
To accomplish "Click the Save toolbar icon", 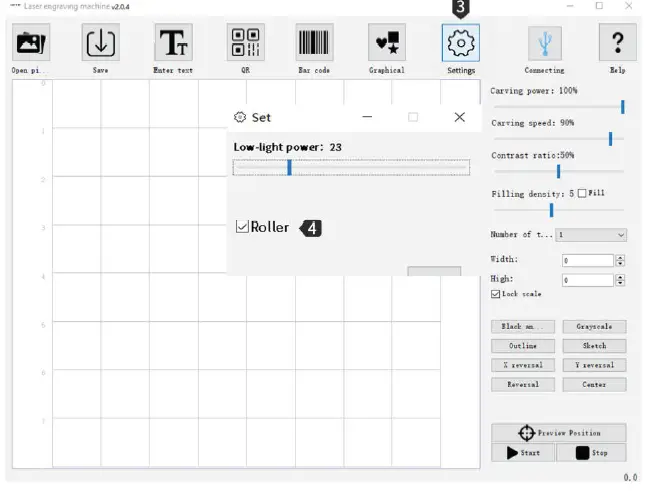I will (101, 42).
